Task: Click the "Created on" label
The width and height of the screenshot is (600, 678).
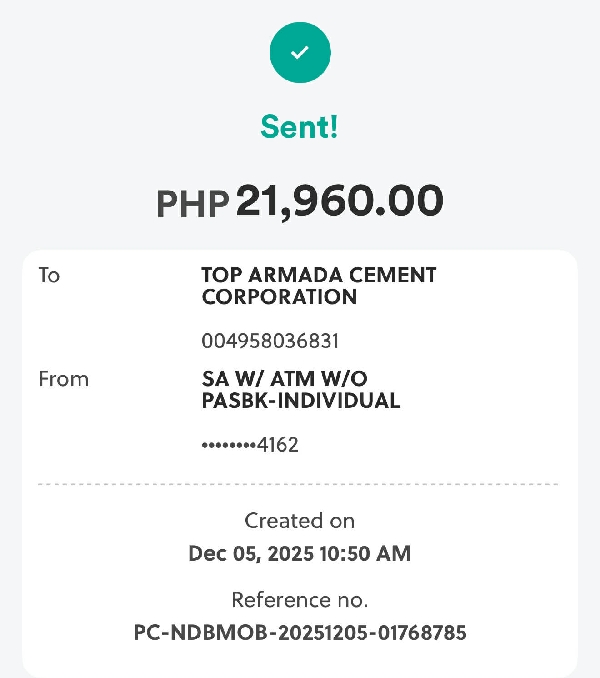Action: (x=299, y=521)
